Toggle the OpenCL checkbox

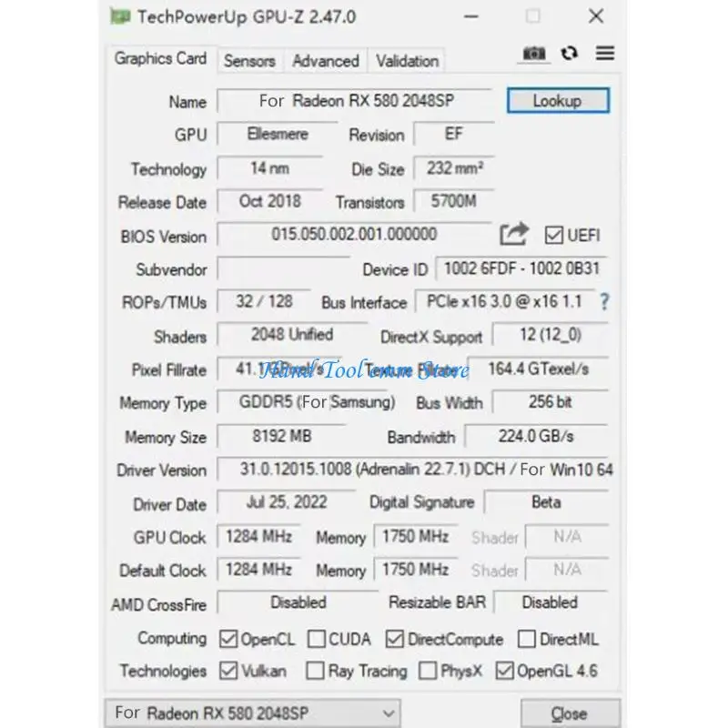coord(228,639)
